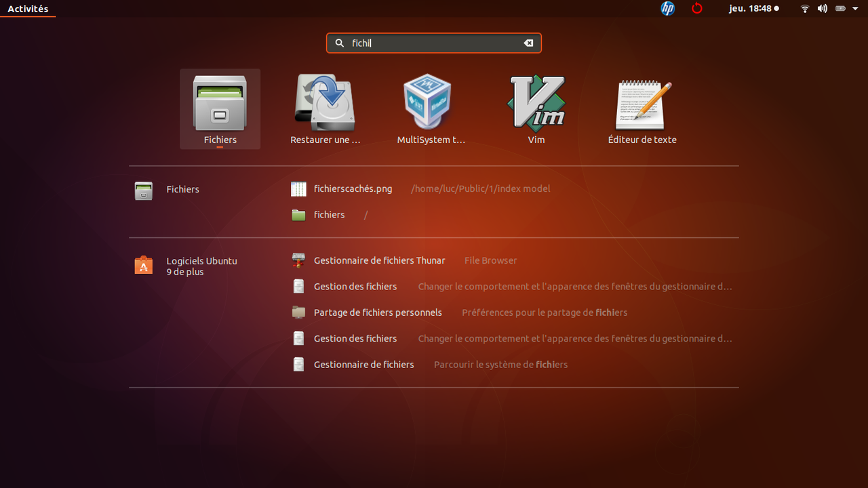Open Logiciels Ubuntu 9 de plus

coord(201,266)
